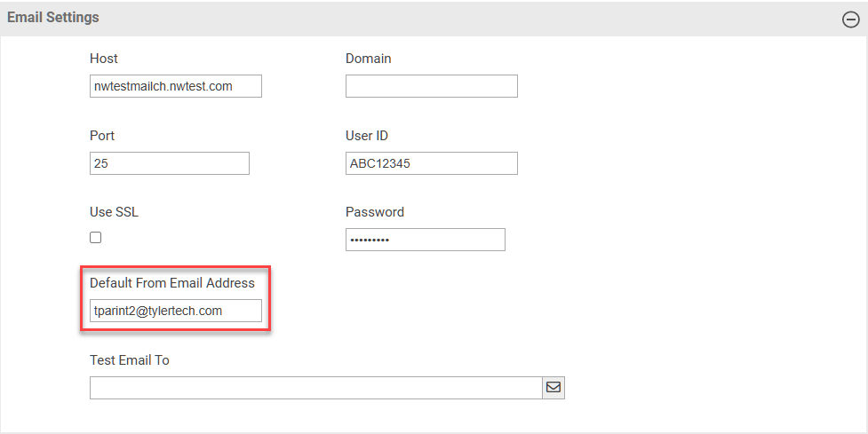This screenshot has width=868, height=434.
Task: Click into the masked Password field
Action: 425,240
